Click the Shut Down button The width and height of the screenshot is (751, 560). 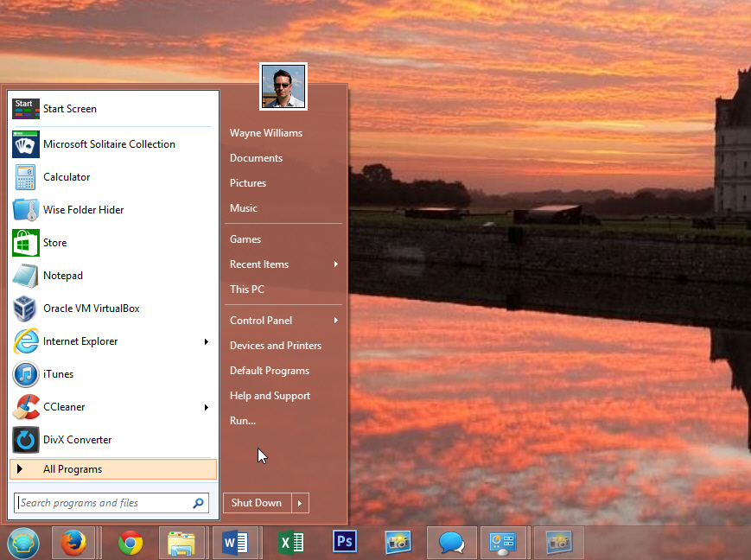(258, 503)
